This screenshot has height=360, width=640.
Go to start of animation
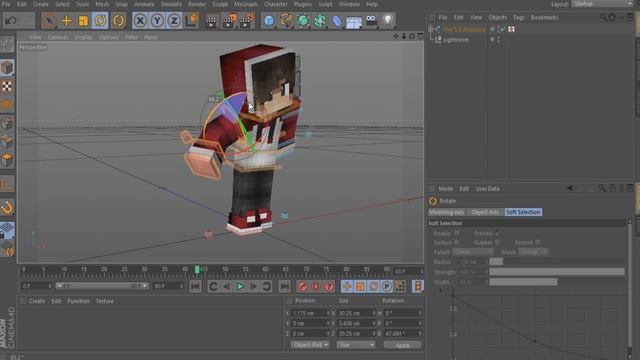[195, 286]
